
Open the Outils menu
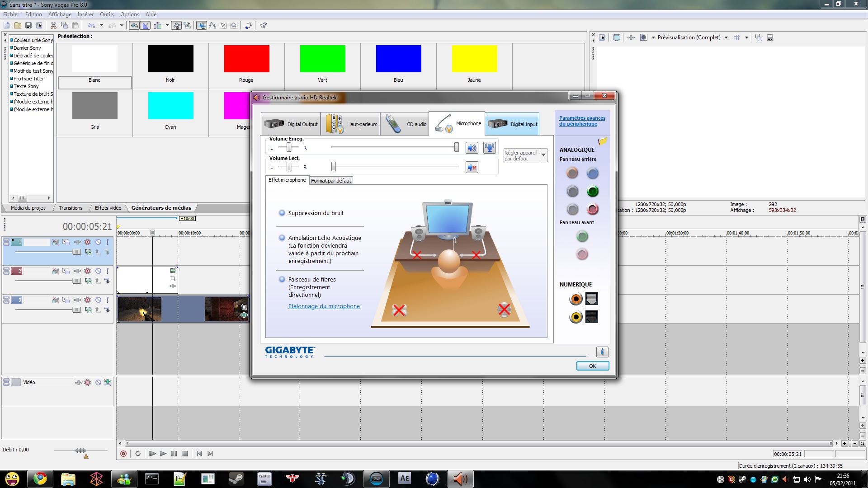point(107,14)
